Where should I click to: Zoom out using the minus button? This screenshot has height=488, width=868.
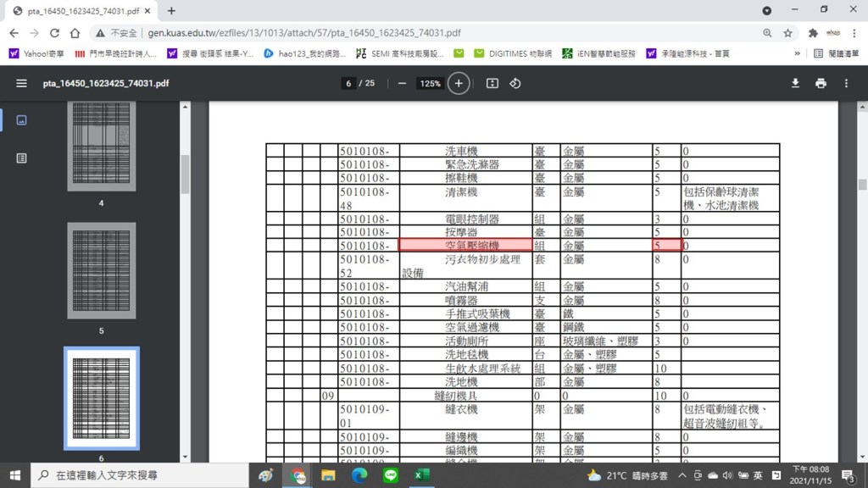pos(402,83)
